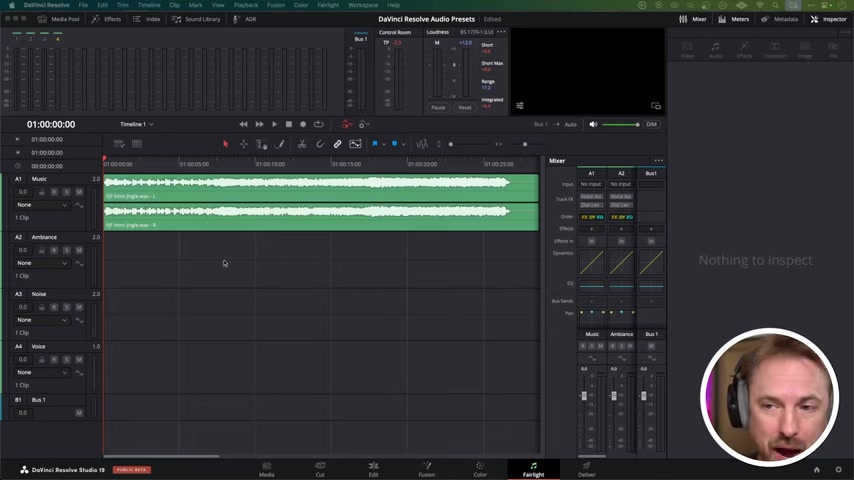Toggle the linked selection chain icon

coord(337,144)
